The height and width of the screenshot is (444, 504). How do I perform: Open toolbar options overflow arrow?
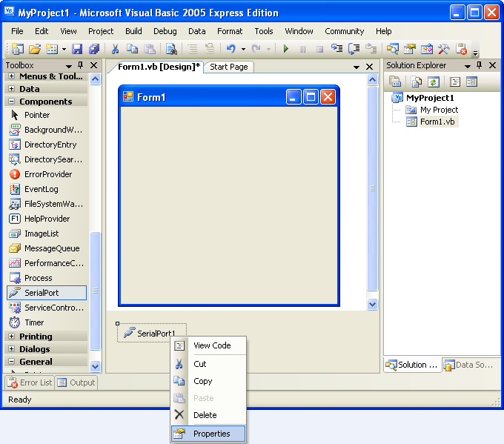pos(475,53)
